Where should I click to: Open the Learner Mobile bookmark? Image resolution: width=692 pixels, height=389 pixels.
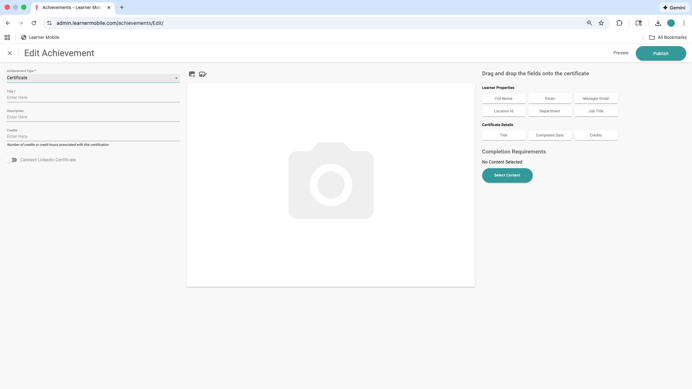tap(40, 38)
